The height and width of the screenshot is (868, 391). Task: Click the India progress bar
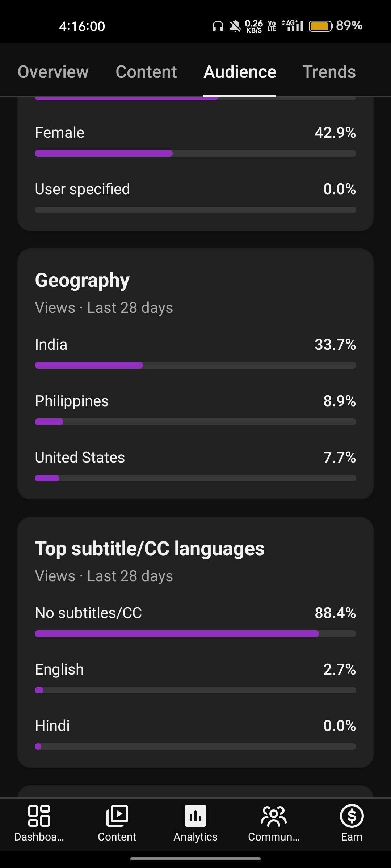(x=195, y=365)
